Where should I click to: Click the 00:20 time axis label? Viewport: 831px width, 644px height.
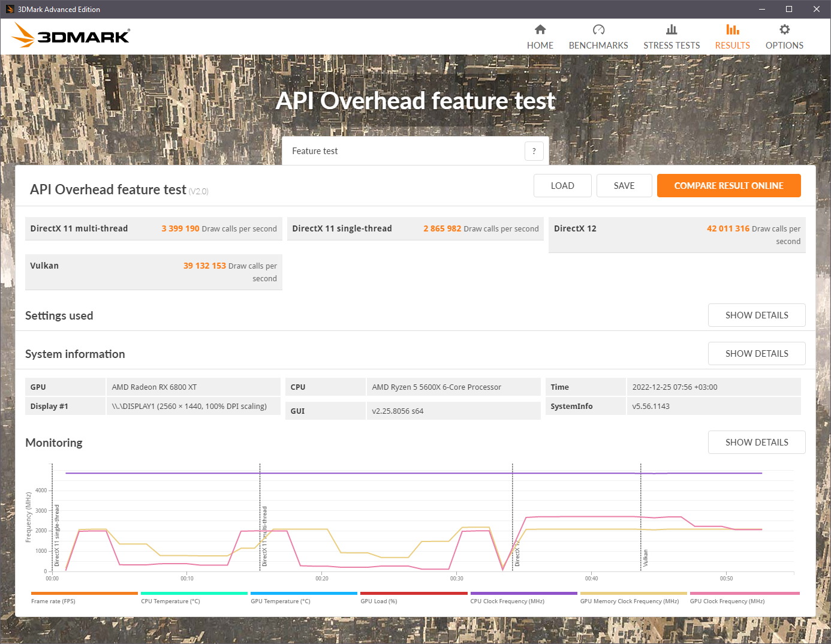coord(322,579)
